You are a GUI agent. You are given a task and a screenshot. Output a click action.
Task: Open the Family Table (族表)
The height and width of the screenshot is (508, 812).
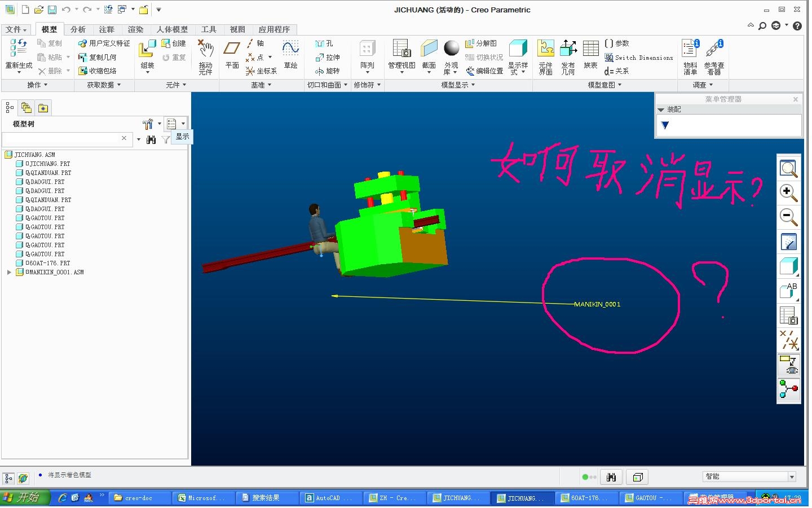590,55
